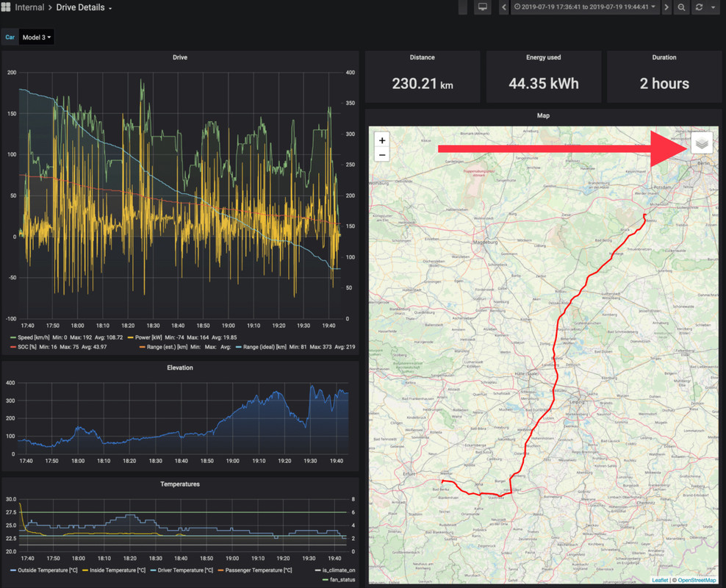The image size is (726, 588).
Task: Zoom in on the map with plus
Action: [382, 140]
